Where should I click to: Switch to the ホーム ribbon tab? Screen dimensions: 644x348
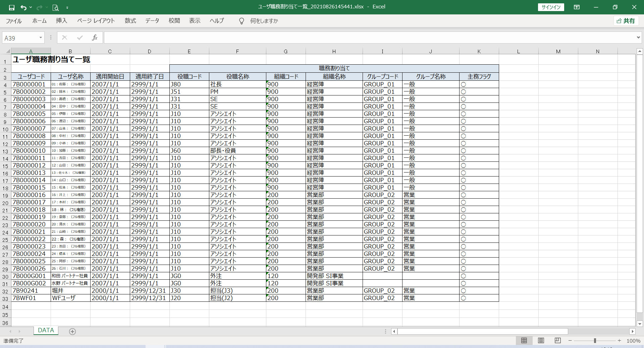[x=39, y=21]
